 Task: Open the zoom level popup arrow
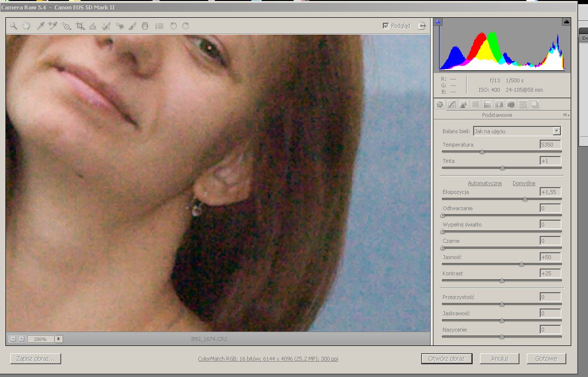[59, 339]
